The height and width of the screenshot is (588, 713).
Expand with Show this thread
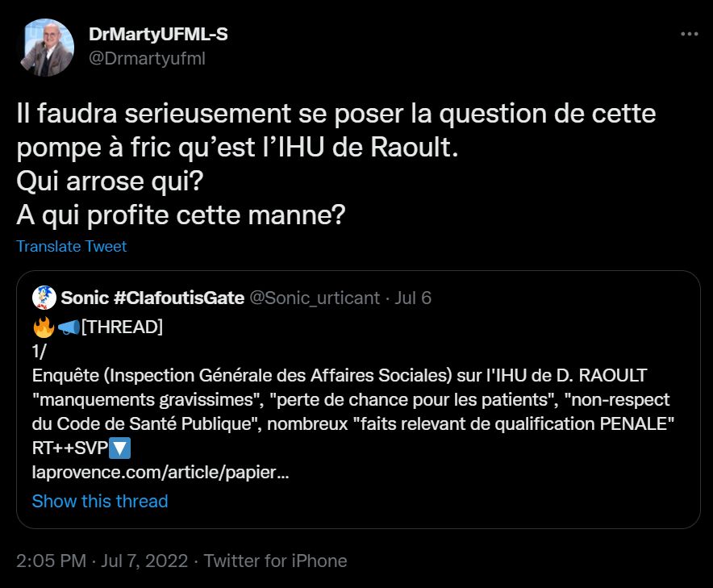[100, 501]
